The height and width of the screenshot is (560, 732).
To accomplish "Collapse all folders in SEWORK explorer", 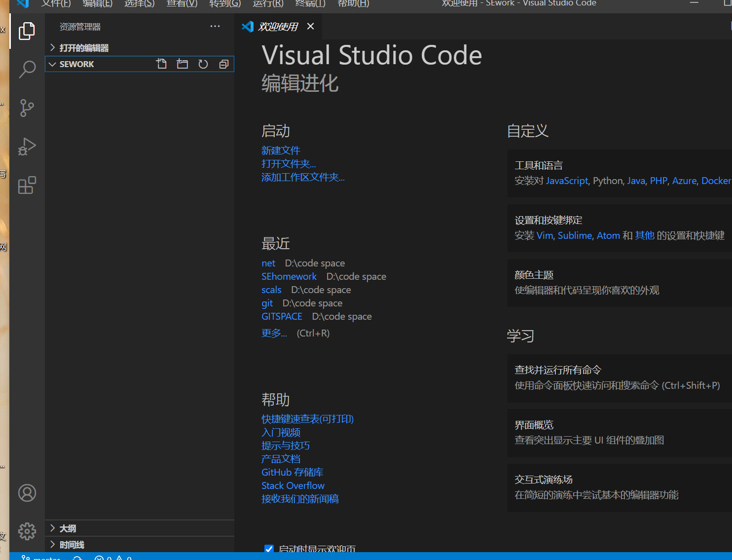I will click(x=224, y=64).
